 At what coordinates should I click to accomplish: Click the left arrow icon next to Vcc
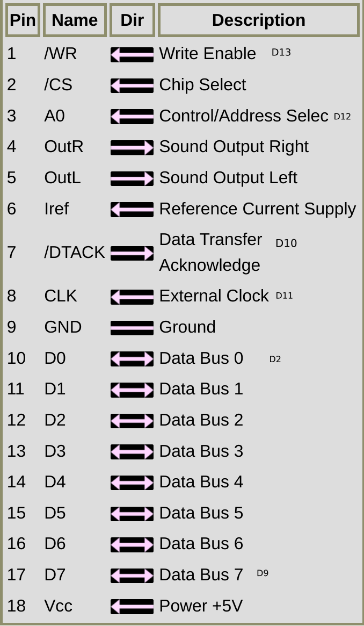(132, 607)
